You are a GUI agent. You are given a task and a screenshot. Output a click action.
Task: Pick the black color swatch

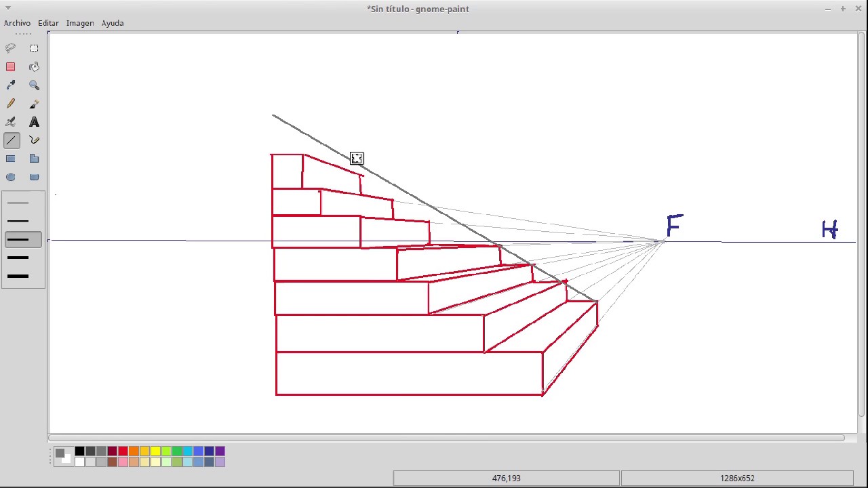79,451
